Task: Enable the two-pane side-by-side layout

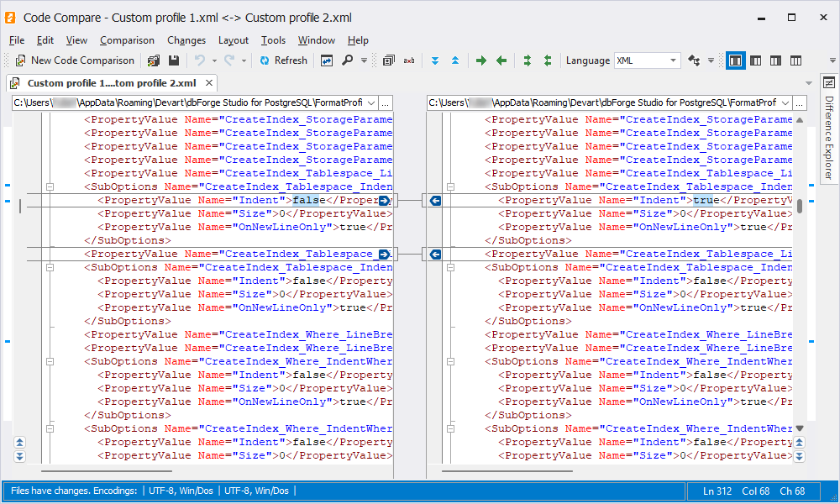Action: tap(736, 60)
